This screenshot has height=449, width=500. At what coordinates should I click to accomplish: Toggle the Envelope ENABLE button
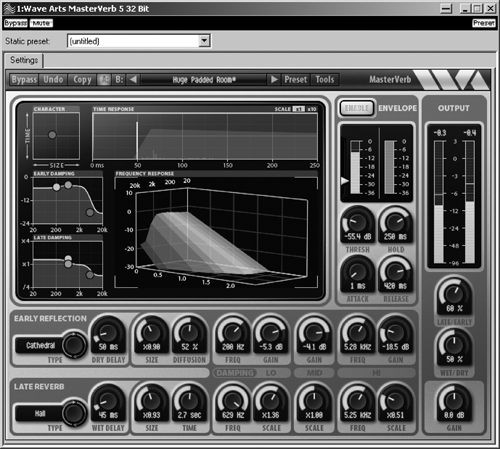pos(357,108)
